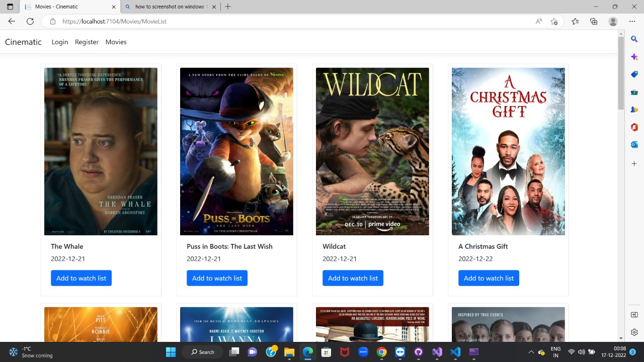This screenshot has width=644, height=362.
Task: Open File Explorer from the taskbar
Action: point(289,352)
